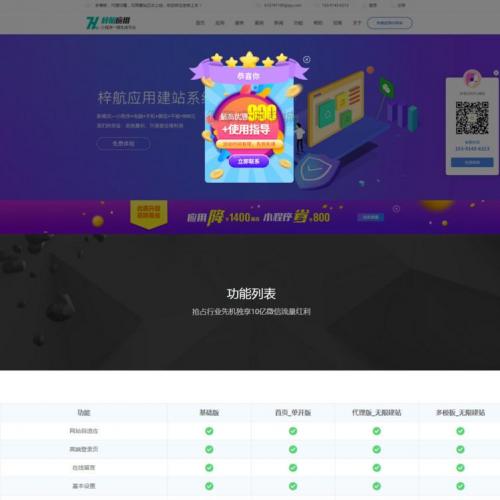Click the gold badge in the promo banner
The height and width of the screenshot is (500, 500).
(149, 214)
